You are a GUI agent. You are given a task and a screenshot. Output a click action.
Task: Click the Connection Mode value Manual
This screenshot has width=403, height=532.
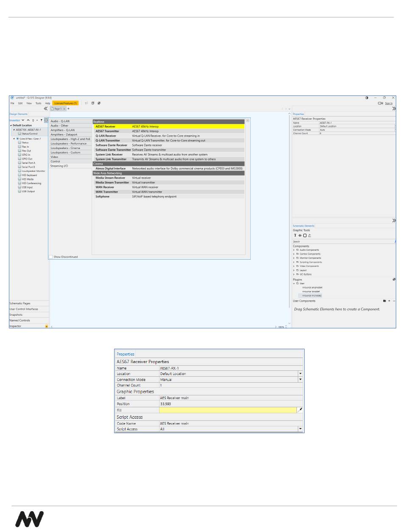click(228, 380)
